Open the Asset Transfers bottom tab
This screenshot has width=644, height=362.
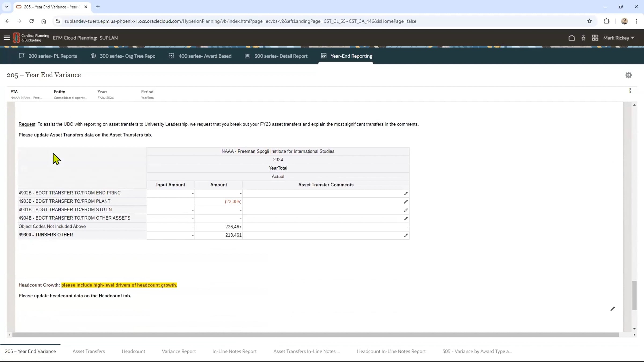tap(89, 351)
